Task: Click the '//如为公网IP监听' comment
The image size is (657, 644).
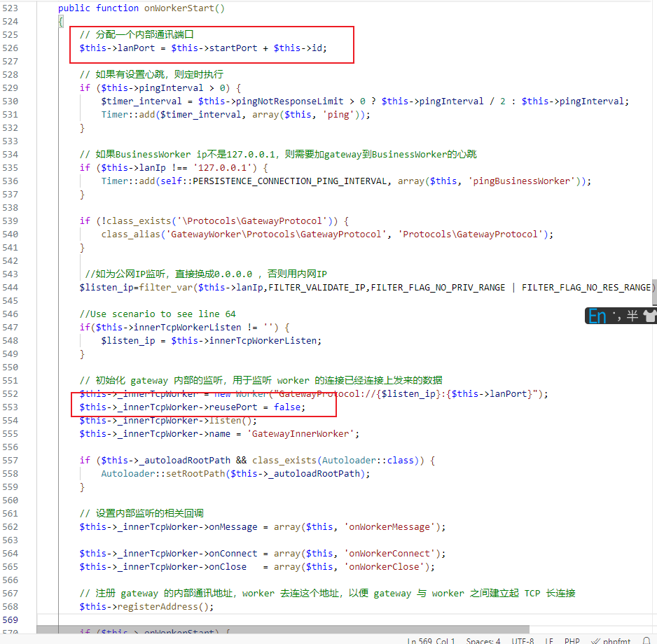Action: click(206, 274)
